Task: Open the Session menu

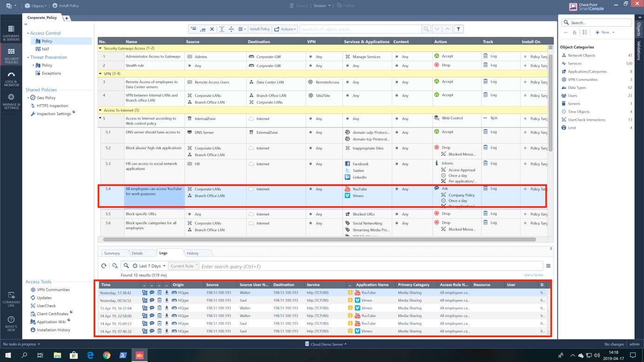Action: tap(321, 6)
